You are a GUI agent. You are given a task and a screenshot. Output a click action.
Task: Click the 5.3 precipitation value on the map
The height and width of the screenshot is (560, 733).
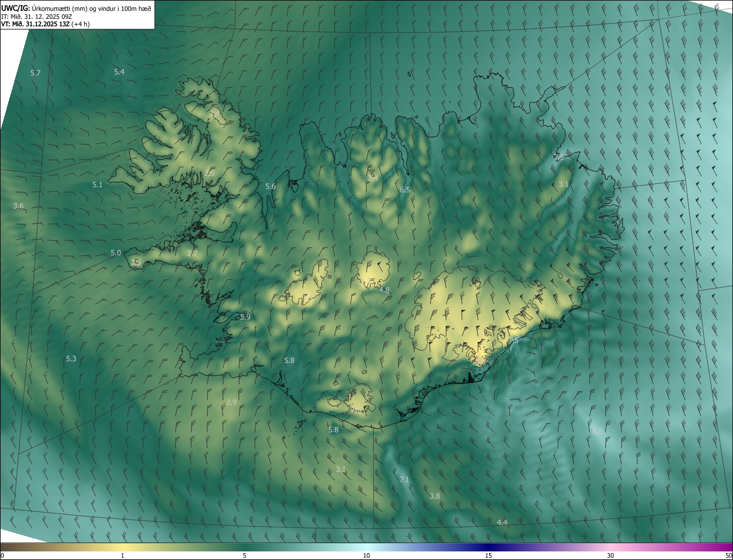click(x=71, y=359)
